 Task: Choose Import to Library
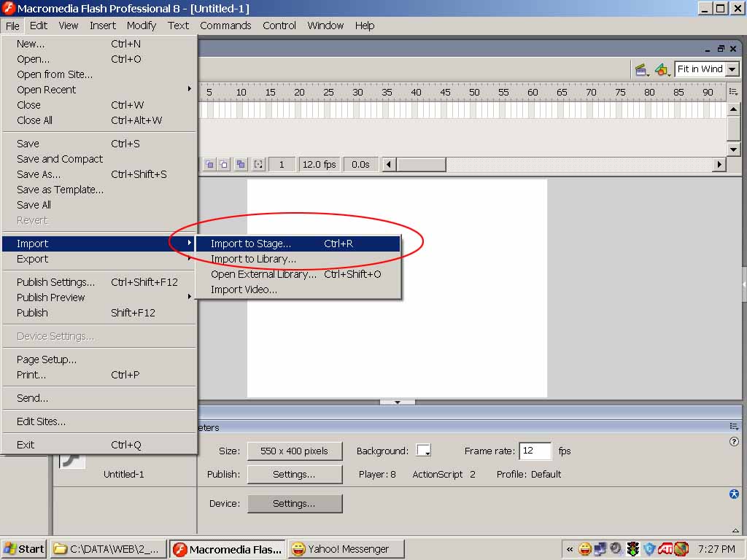tap(298, 259)
